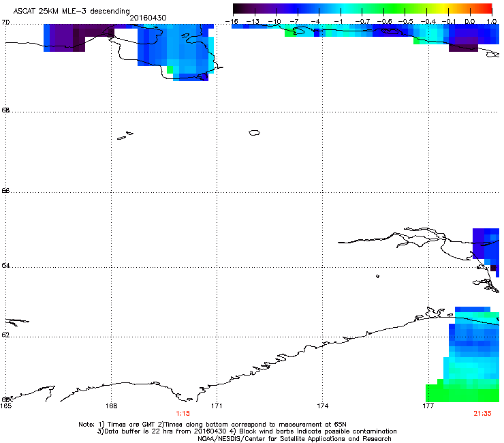Click the red pass time "1:15"
This screenshot has height=443, width=504.
(183, 414)
